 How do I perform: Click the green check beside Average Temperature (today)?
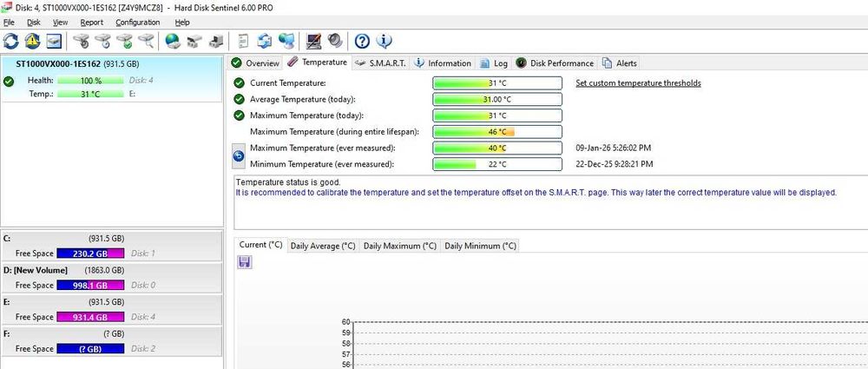point(239,99)
